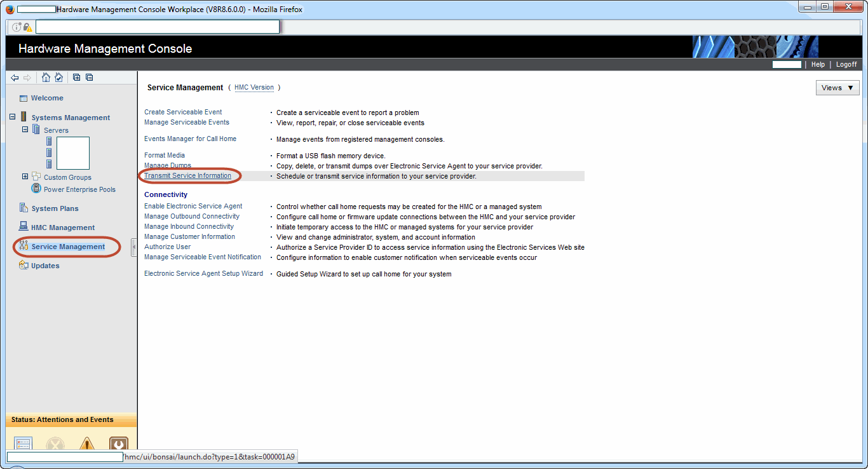Click the Expand All tree icon
Image resolution: width=868 pixels, height=469 pixels.
[x=76, y=78]
